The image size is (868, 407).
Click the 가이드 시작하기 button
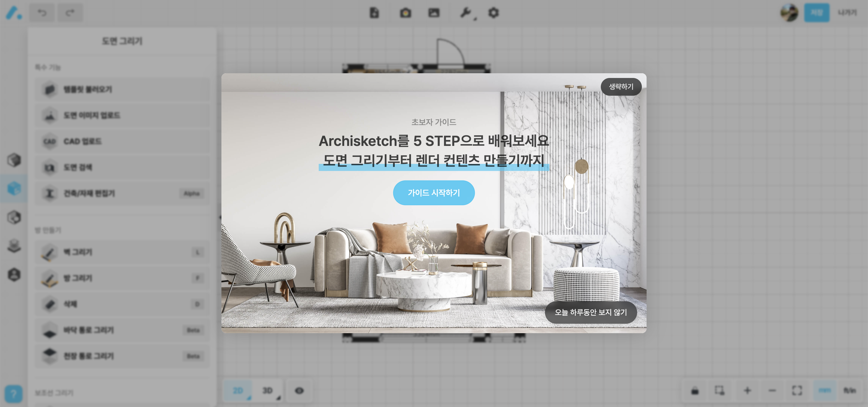[434, 193]
